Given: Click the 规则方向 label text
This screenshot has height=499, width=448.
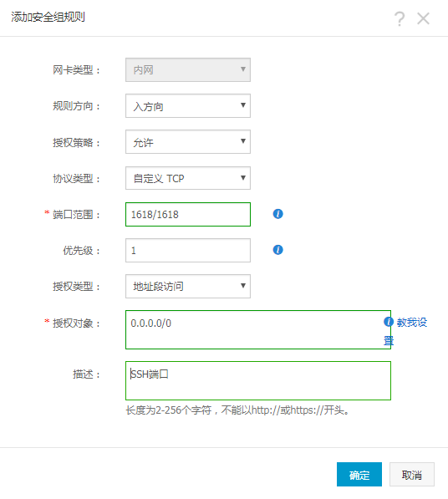Looking at the screenshot, I should point(76,106).
